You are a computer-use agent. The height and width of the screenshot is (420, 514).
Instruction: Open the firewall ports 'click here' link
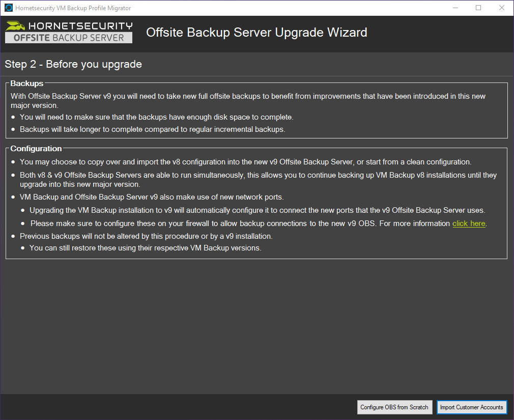(469, 223)
